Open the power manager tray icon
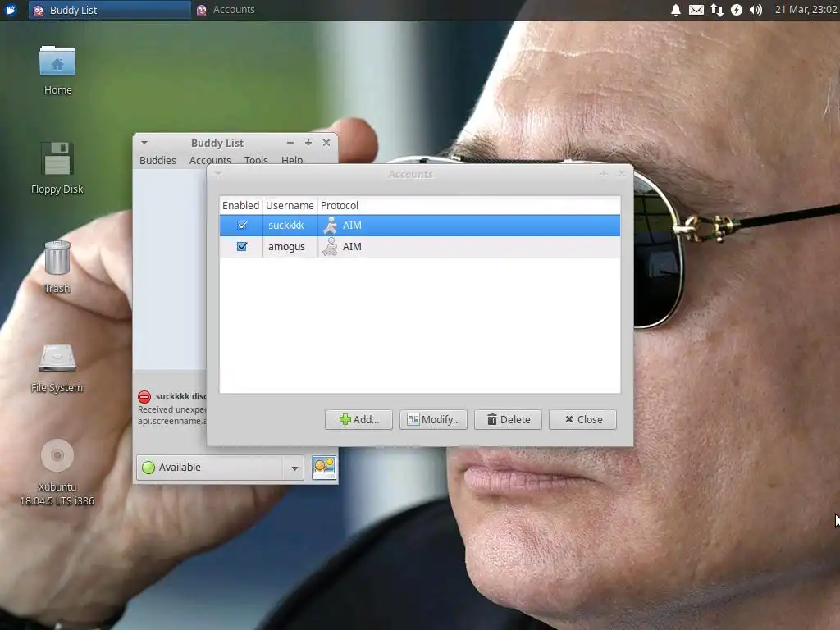The height and width of the screenshot is (630, 840). (x=737, y=10)
